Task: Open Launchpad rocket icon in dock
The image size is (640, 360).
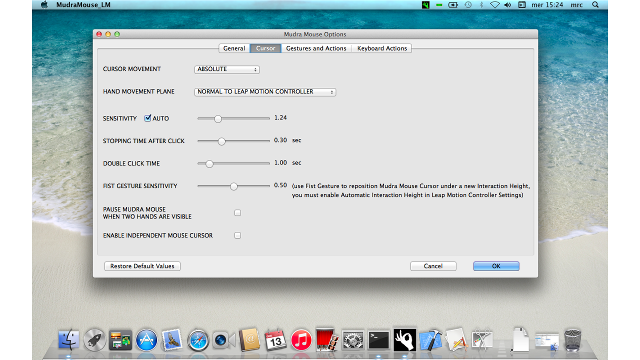Action: pos(95,340)
